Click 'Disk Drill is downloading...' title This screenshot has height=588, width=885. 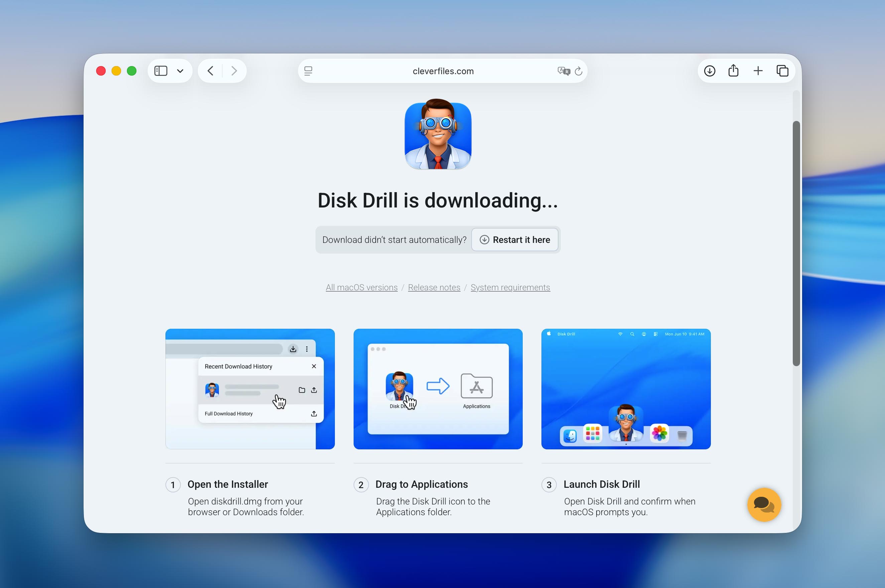438,200
